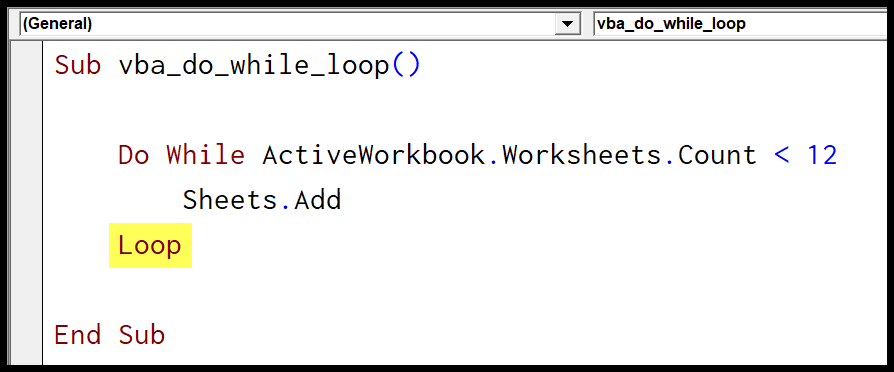Click the less-than operator

[782, 156]
